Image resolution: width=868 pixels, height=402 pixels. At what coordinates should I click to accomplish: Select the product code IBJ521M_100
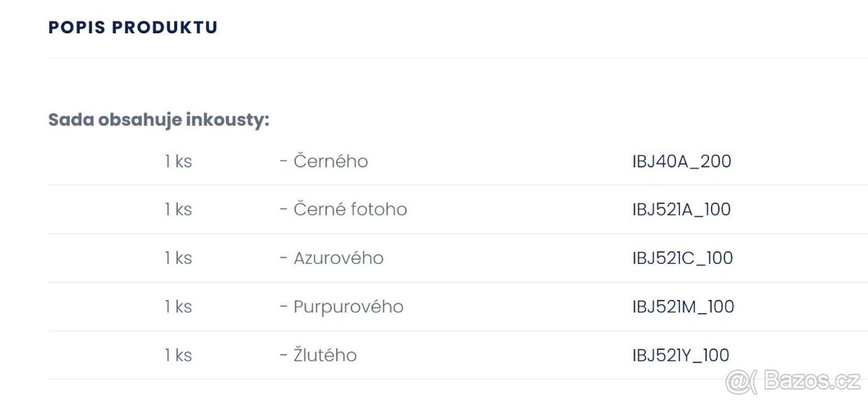(x=683, y=307)
